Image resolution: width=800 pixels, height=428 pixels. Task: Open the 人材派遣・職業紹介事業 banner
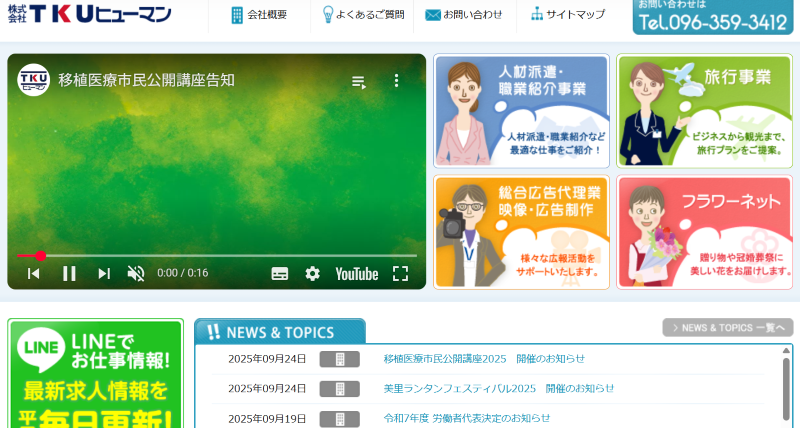[x=521, y=111]
